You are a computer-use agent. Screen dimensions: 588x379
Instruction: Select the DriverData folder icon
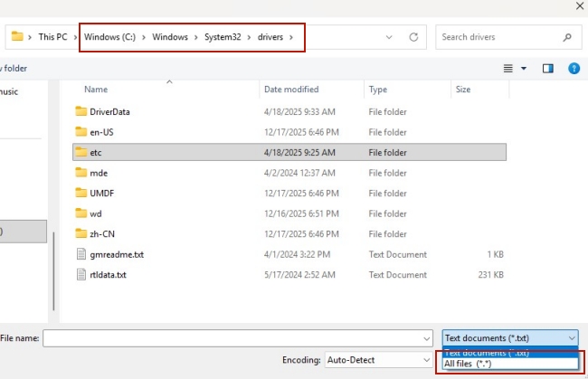click(x=81, y=111)
